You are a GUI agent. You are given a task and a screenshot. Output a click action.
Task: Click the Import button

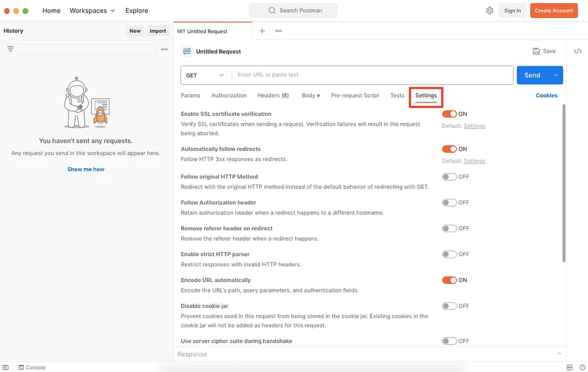158,31
